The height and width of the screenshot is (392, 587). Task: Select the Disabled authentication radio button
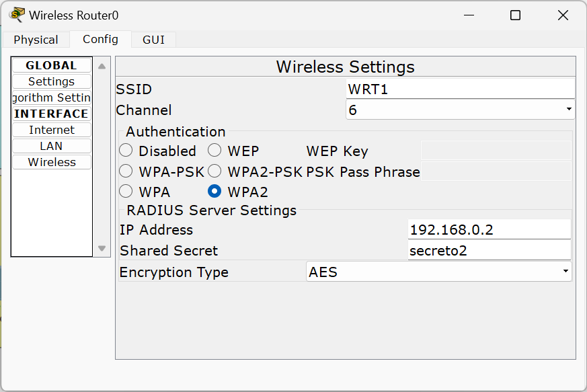pyautogui.click(x=126, y=151)
